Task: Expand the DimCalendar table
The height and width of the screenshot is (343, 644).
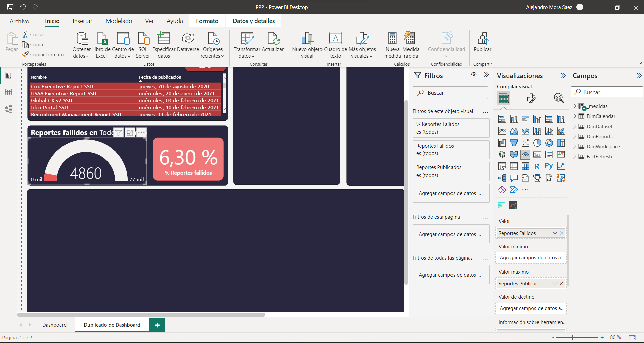Action: click(x=575, y=116)
